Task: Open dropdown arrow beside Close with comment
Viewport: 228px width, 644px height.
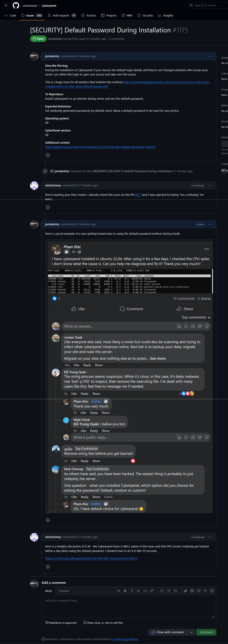Action: click(x=191, y=632)
